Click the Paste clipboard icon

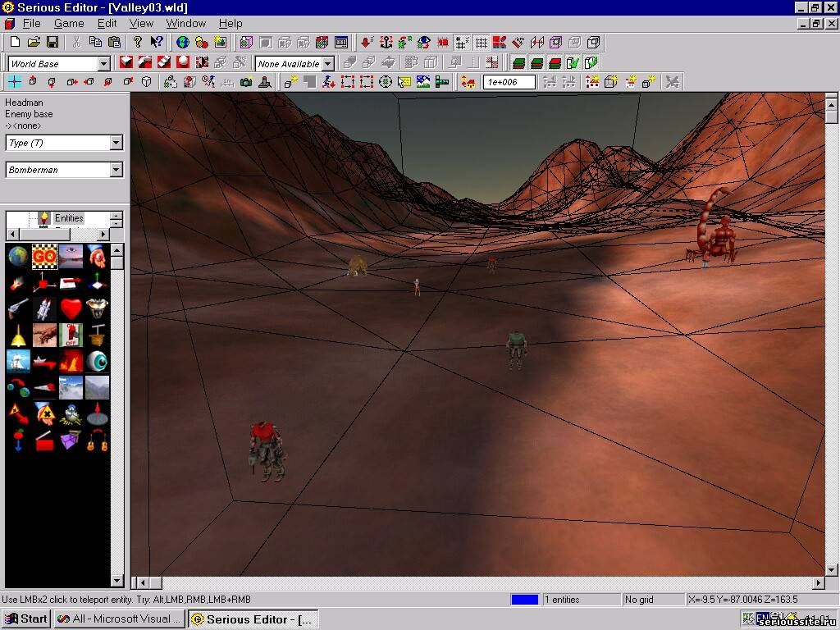(x=114, y=43)
